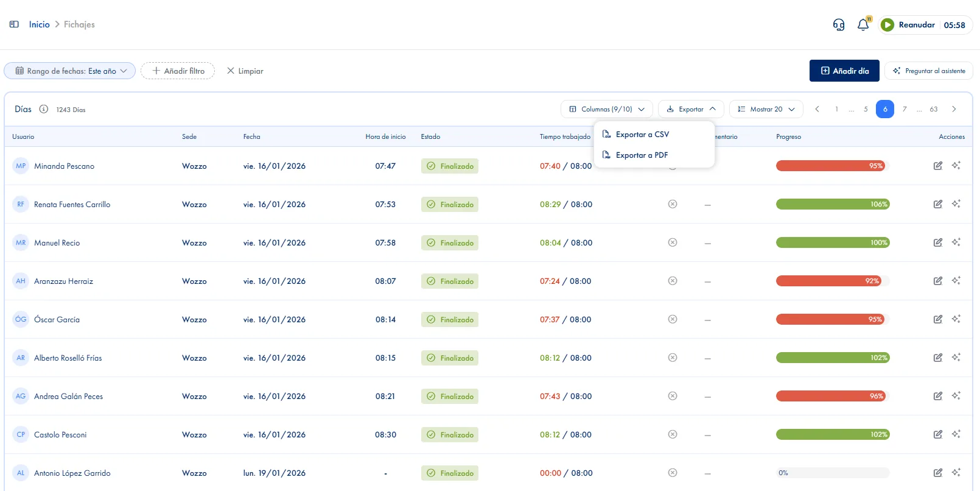Viewport: 980px width, 491px height.
Task: Click the Añadir filtro button
Action: coord(178,71)
